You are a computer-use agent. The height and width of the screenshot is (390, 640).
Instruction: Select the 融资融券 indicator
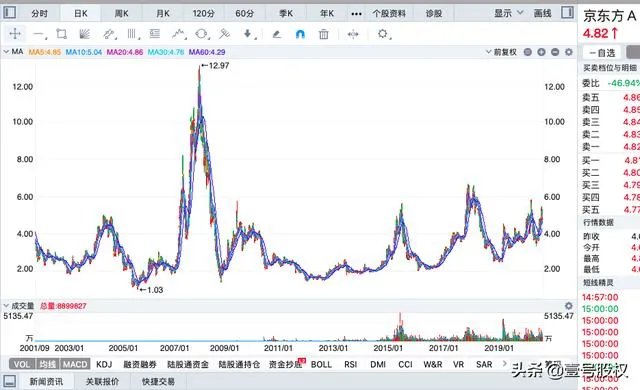click(140, 364)
